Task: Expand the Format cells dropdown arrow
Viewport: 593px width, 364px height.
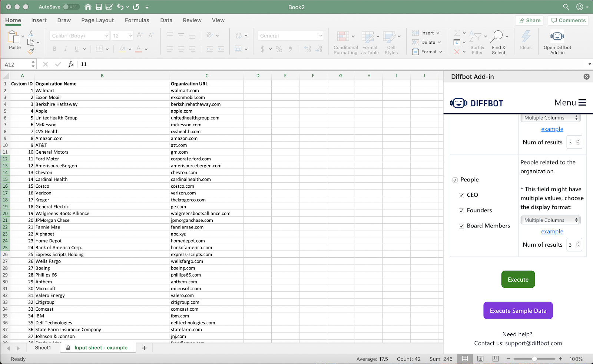Action: pos(441,52)
